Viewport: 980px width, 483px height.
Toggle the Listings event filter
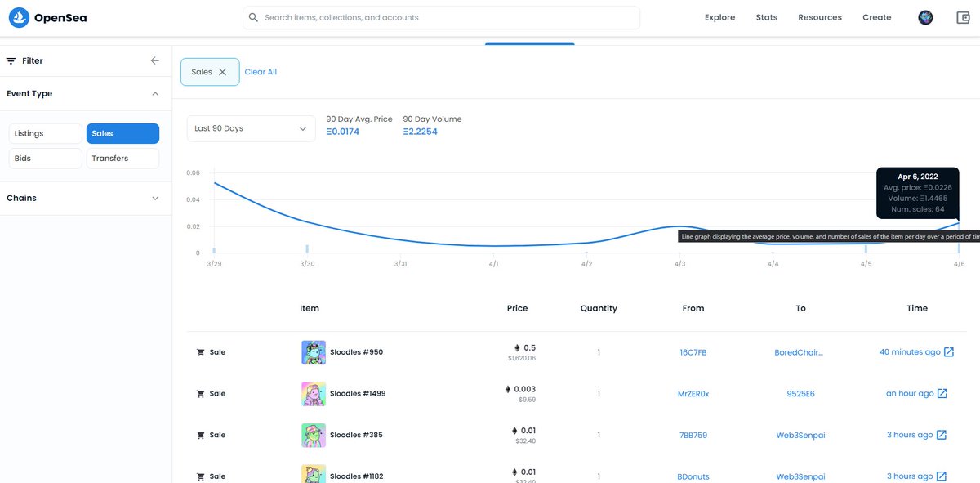pyautogui.click(x=46, y=133)
